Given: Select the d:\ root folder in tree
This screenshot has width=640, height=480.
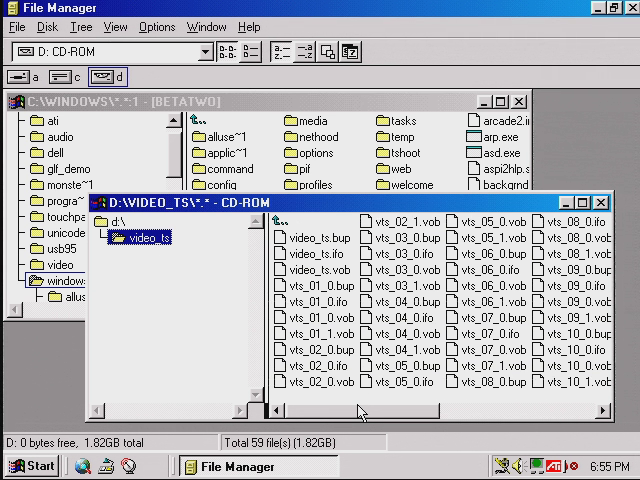Looking at the screenshot, I should (110, 222).
